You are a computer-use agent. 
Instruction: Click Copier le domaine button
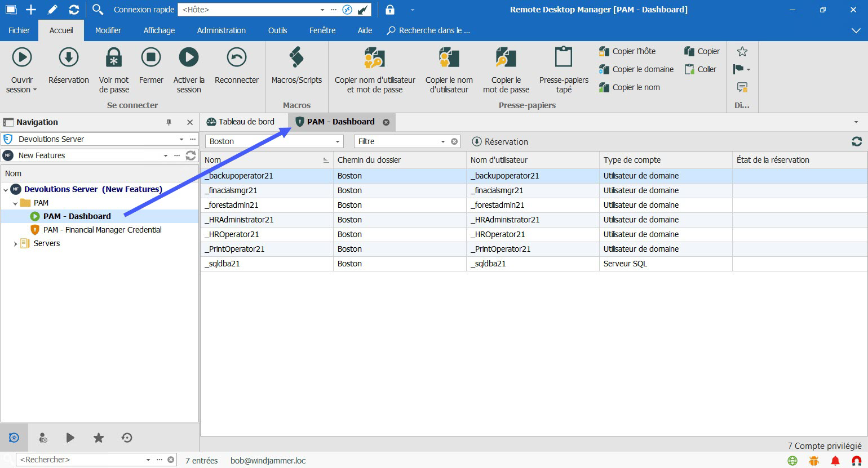[637, 69]
